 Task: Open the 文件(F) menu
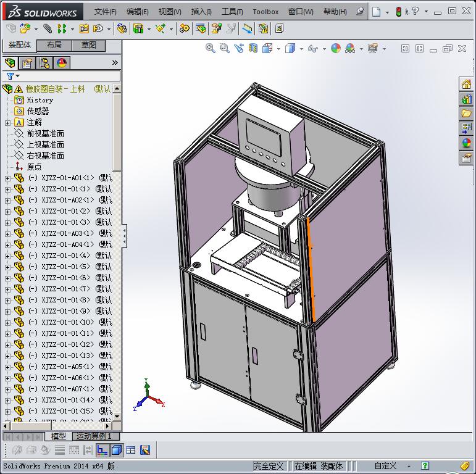(x=106, y=12)
